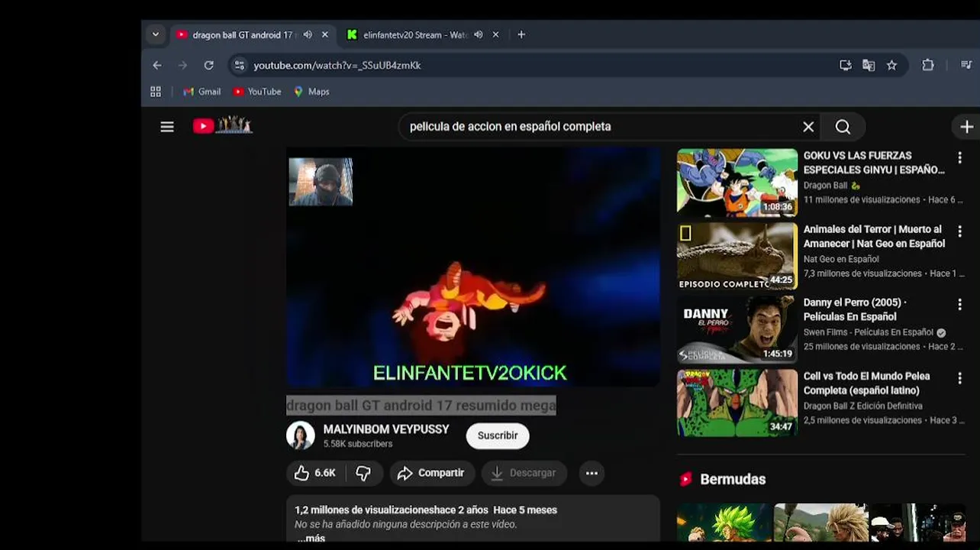Open Cell vs Todo El Mundo Pelea title
The height and width of the screenshot is (550, 980).
(x=866, y=383)
